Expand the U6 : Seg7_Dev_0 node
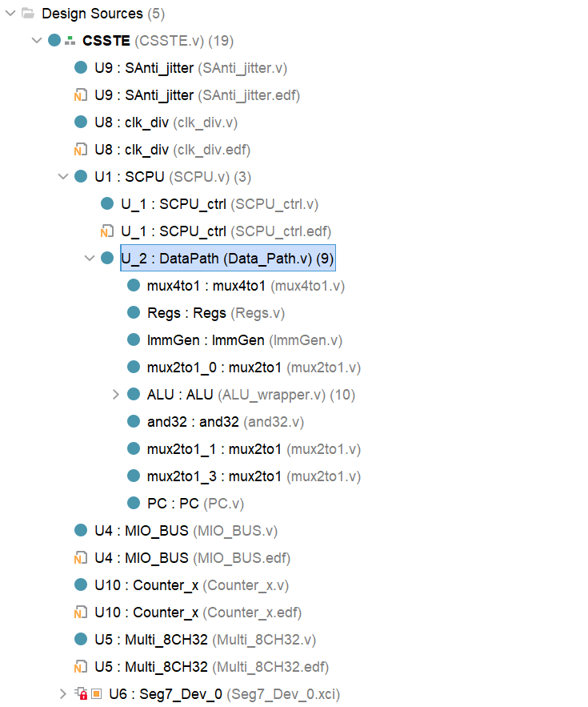The image size is (588, 707). coord(63,694)
